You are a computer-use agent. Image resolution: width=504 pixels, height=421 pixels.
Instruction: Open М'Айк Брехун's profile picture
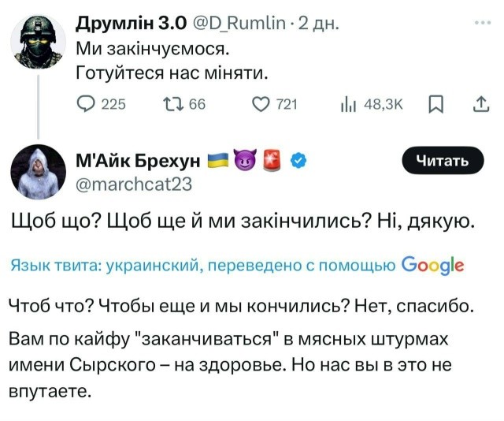pos(37,172)
